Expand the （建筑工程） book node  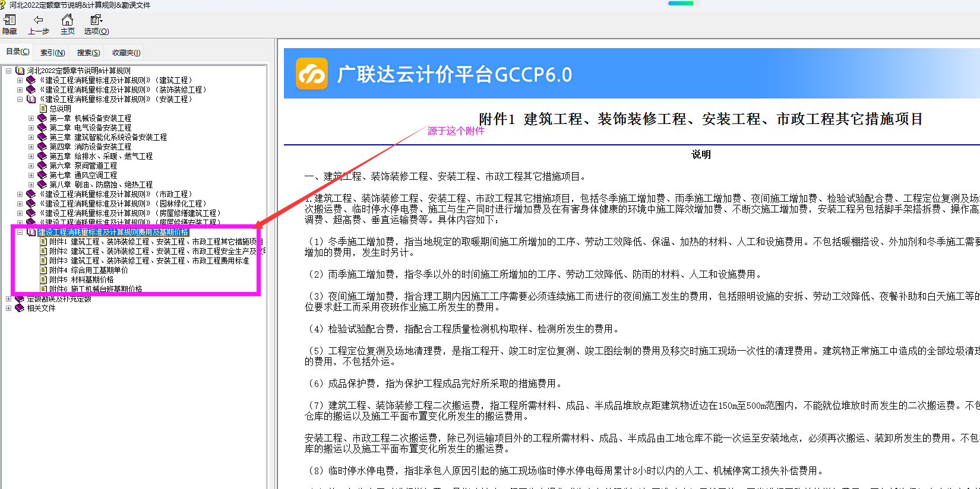click(x=20, y=80)
